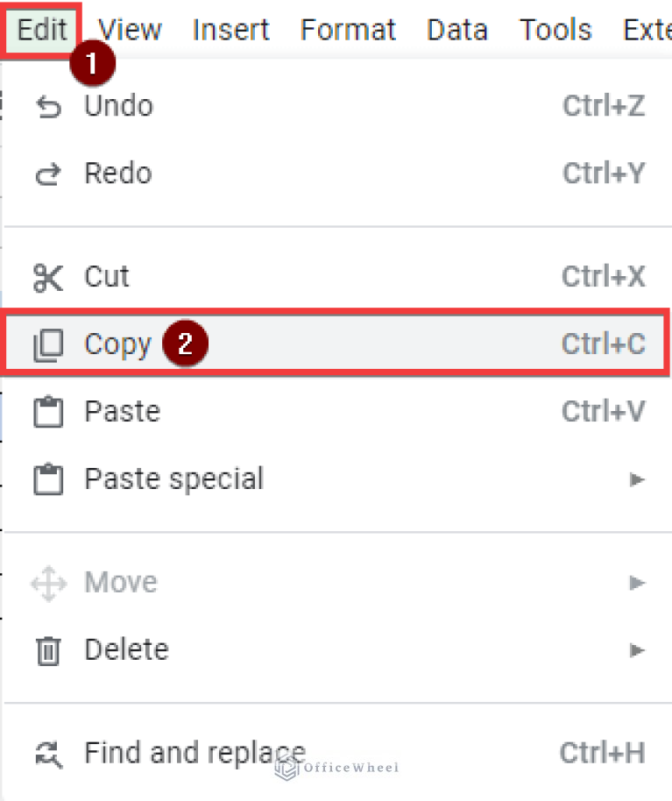Click the trash can Delete icon

click(48, 649)
